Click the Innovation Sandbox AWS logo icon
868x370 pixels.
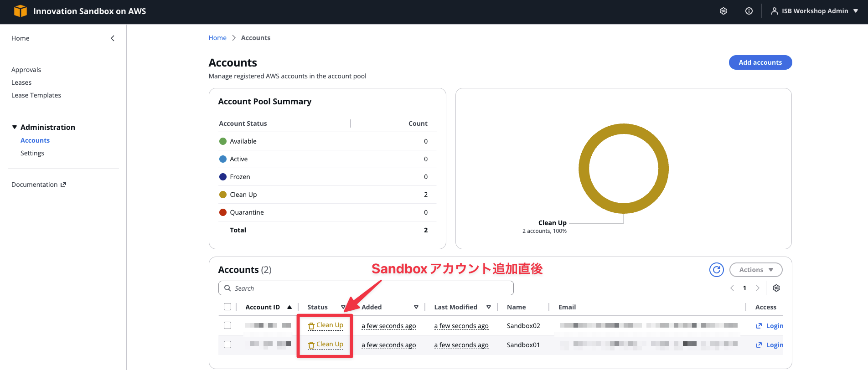click(x=21, y=11)
